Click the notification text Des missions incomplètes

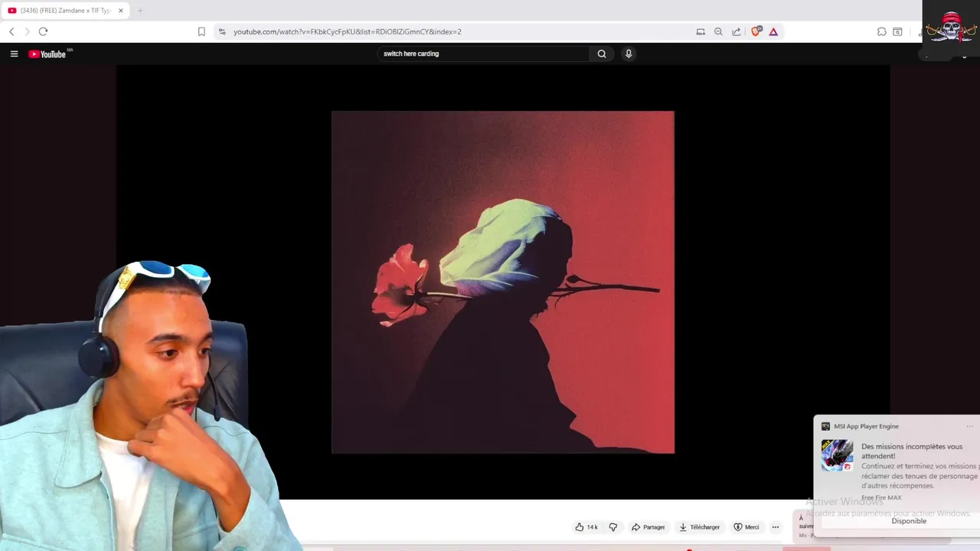click(912, 451)
